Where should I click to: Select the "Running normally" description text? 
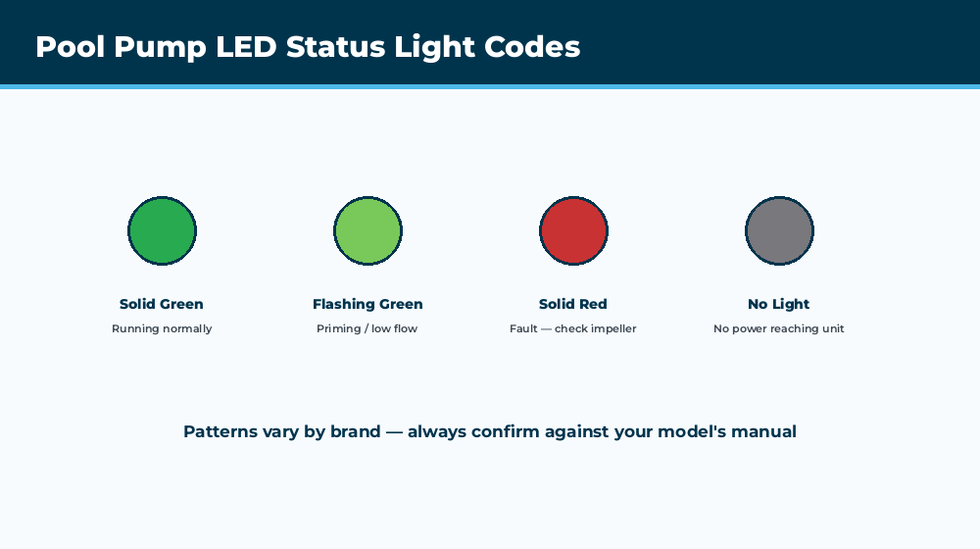click(x=162, y=328)
